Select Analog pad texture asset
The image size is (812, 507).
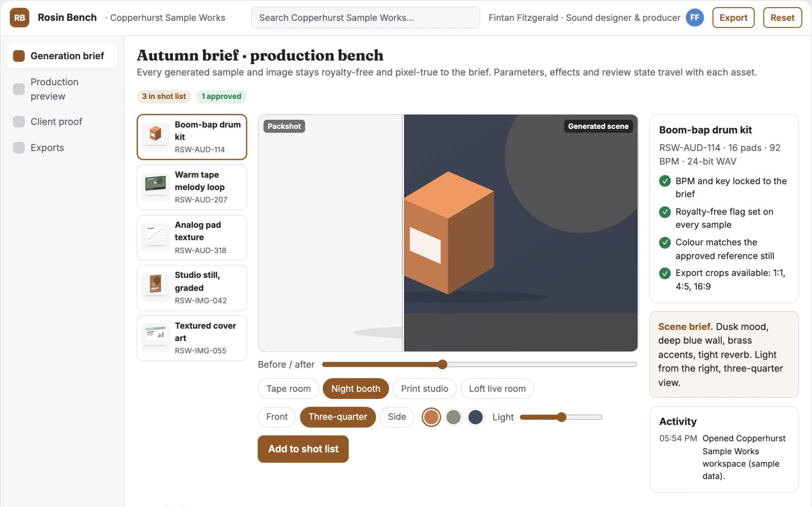pos(192,238)
